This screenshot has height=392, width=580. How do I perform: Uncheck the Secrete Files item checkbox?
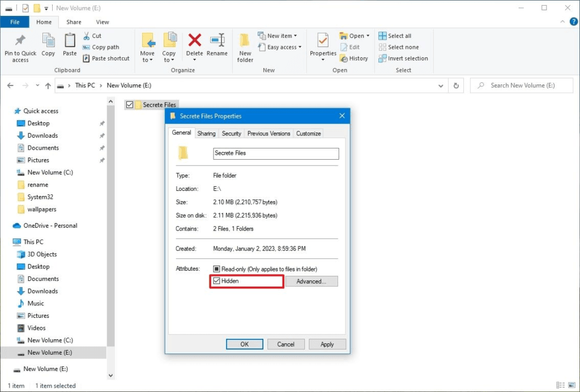(130, 105)
